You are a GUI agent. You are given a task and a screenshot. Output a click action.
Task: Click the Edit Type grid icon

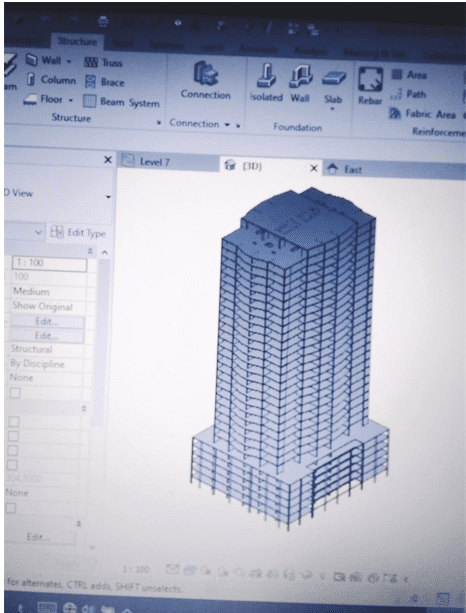[57, 232]
